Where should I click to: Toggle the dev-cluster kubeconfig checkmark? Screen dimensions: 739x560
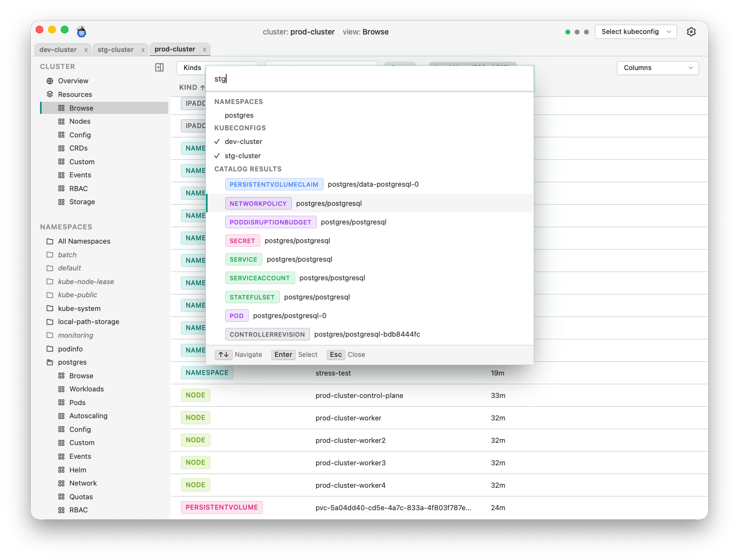coord(217,142)
